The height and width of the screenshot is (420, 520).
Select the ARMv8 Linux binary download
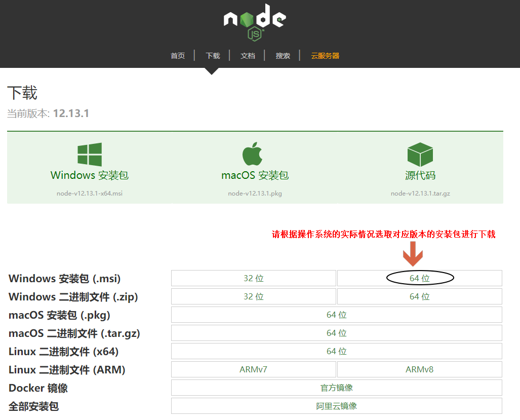[419, 369]
